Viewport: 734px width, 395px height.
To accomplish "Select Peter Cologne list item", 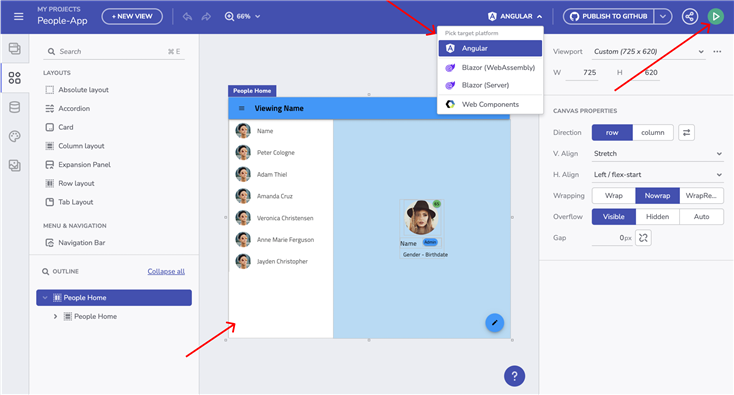I will pos(281,153).
